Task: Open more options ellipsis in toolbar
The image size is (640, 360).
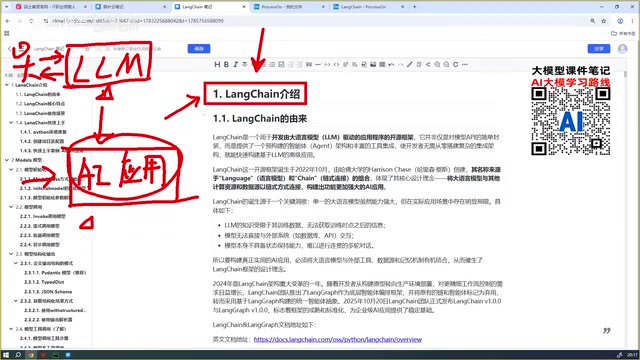Action: click(465, 64)
